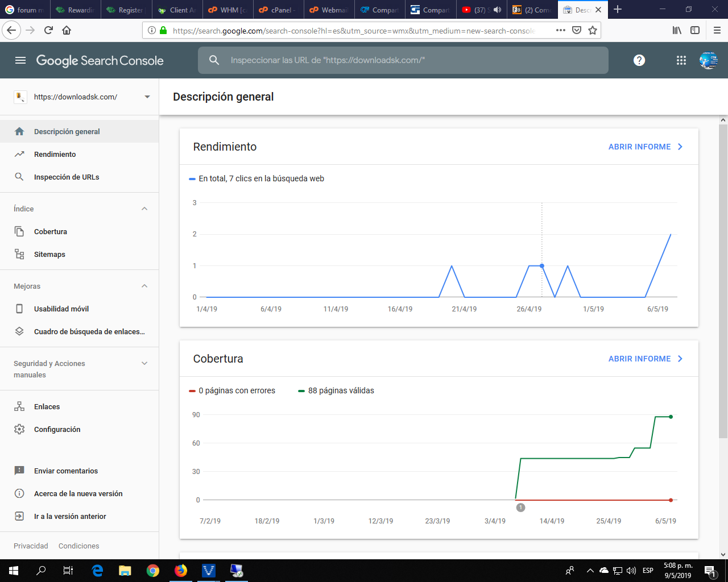Viewport: 728px width, 582px height.
Task: Click ABRIR INFORME for Rendimiento
Action: point(646,147)
